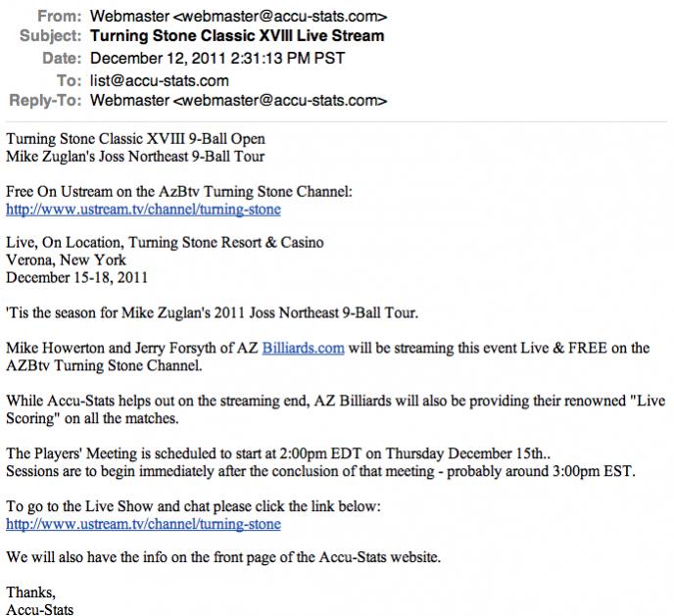Click the "Thanks," closing line
This screenshot has height=616, width=674.
pyautogui.click(x=31, y=592)
